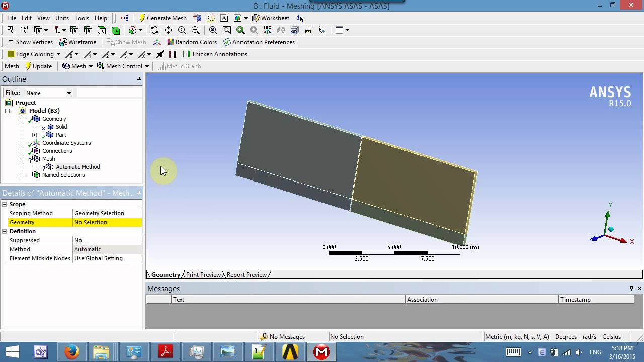The height and width of the screenshot is (362, 644).
Task: Open Firefox from the taskbar
Action: pyautogui.click(x=71, y=352)
